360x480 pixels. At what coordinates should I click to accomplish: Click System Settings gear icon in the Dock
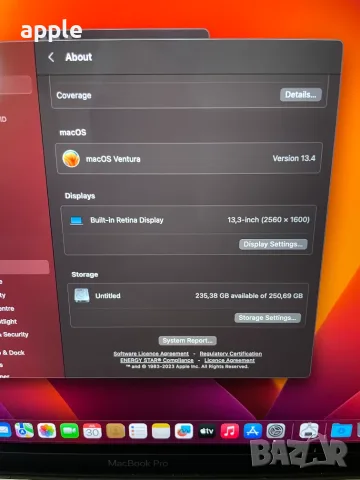pos(276,431)
